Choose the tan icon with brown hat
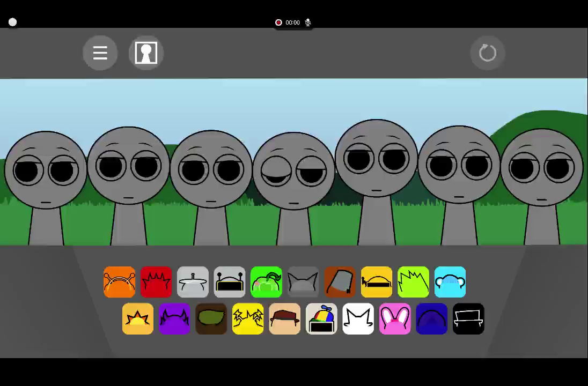The image size is (588, 386). coord(284,319)
